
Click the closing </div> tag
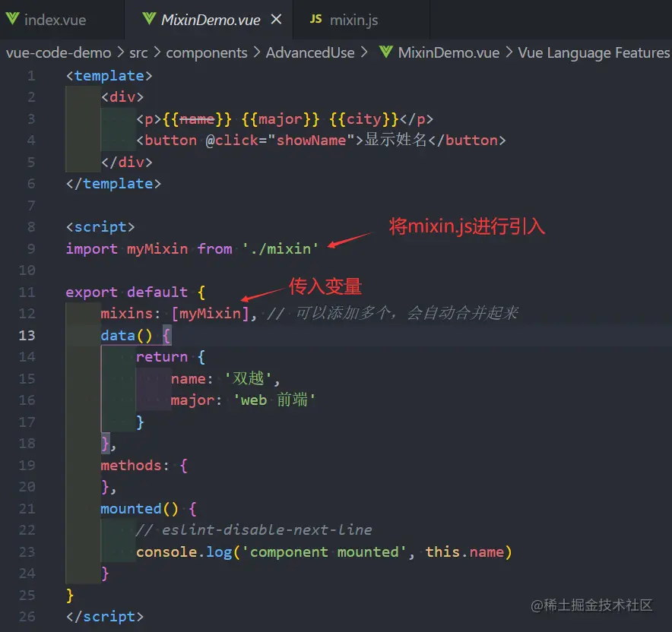(x=127, y=162)
